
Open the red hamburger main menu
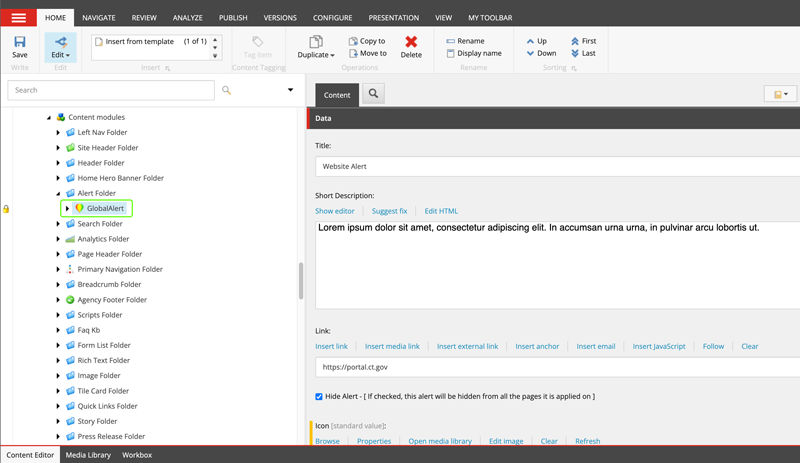(18, 18)
